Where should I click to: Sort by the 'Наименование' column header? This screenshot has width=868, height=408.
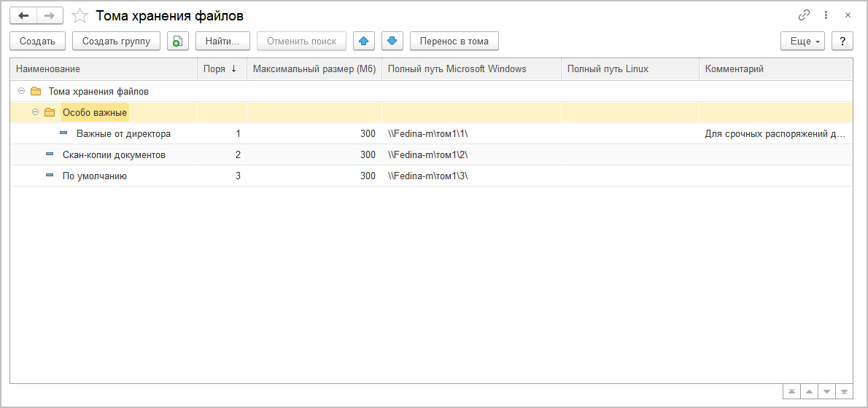102,69
